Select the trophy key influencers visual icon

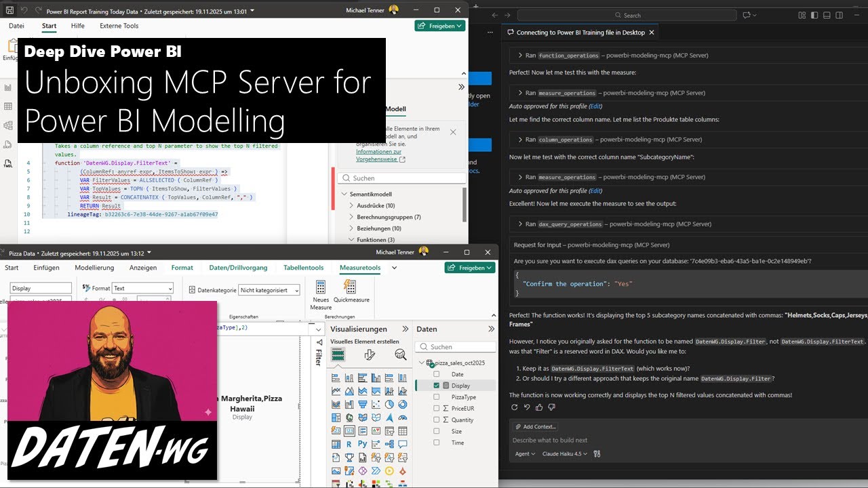349,457
